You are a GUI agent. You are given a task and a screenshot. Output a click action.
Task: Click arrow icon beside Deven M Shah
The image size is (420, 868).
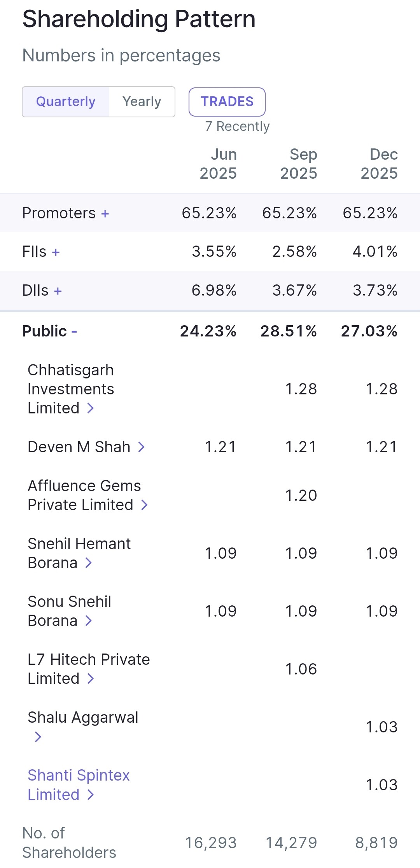[x=142, y=447]
